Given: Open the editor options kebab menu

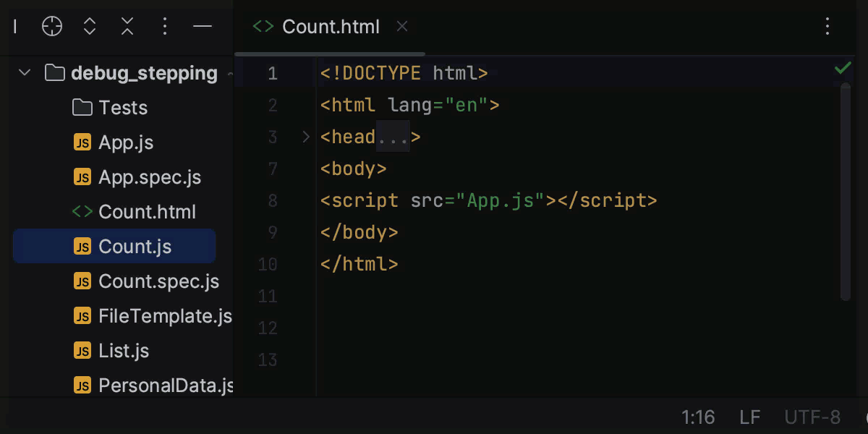Looking at the screenshot, I should click(x=827, y=26).
